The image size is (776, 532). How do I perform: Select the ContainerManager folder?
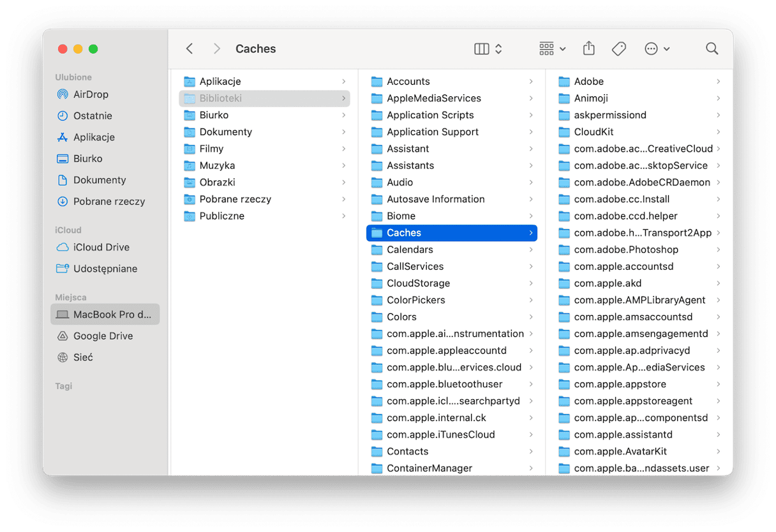click(x=452, y=468)
